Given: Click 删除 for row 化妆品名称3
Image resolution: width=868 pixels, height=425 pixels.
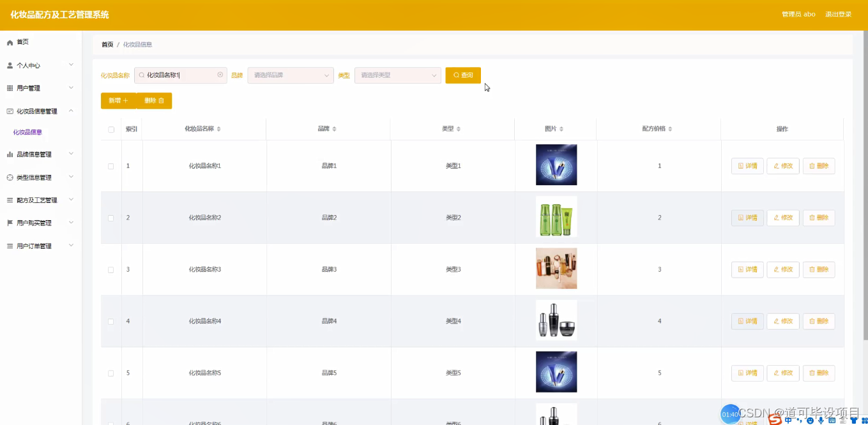Looking at the screenshot, I should 819,269.
